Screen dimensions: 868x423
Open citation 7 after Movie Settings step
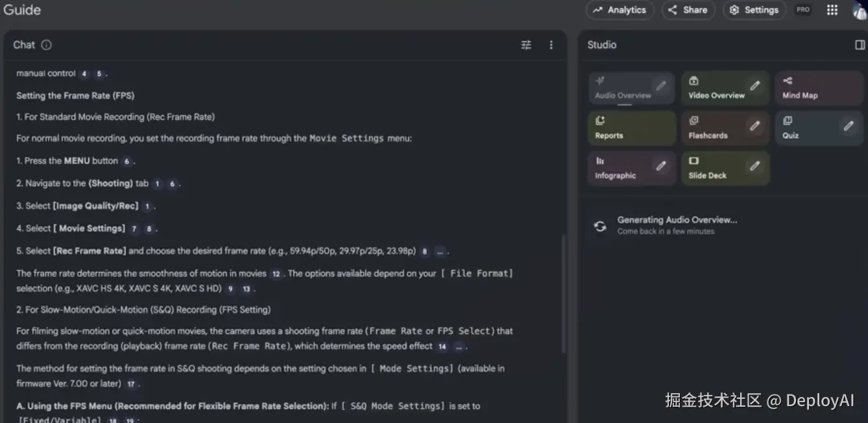point(134,229)
